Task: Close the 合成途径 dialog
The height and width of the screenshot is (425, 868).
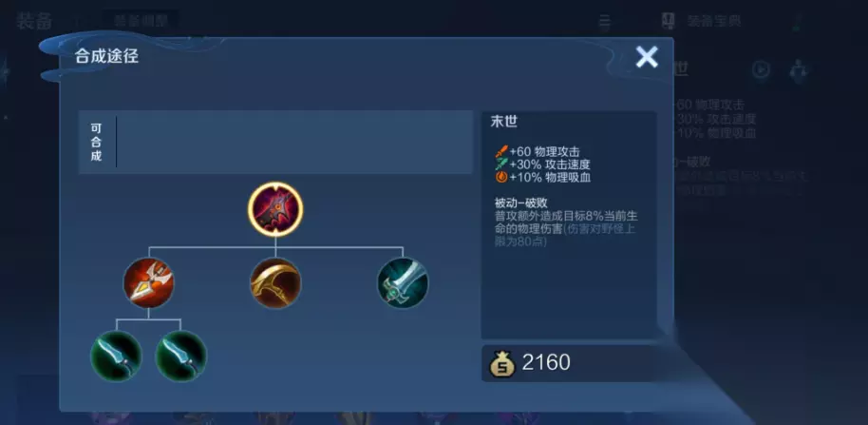Action: click(647, 56)
